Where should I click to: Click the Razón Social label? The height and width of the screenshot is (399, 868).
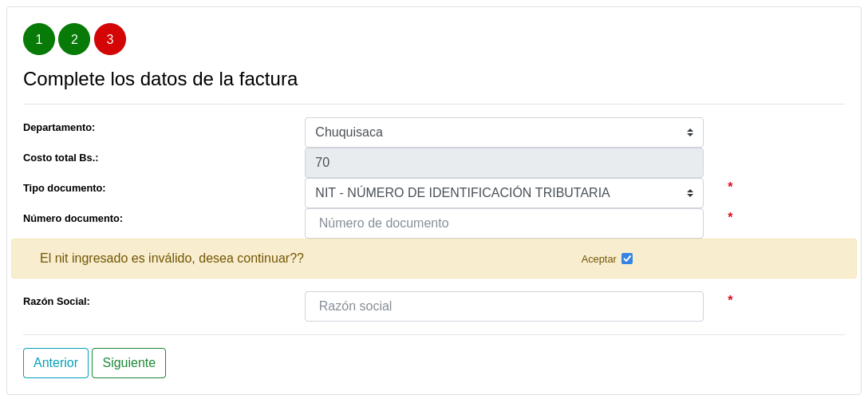[x=57, y=302]
